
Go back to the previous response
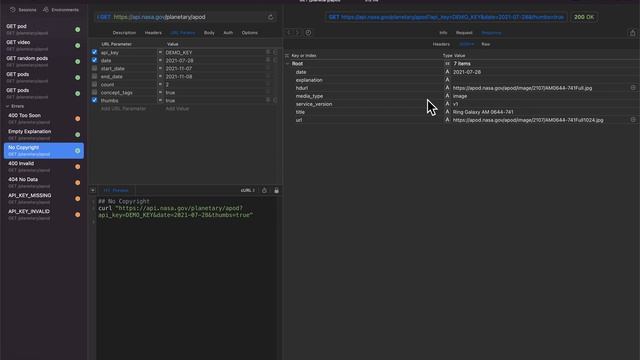pos(289,33)
